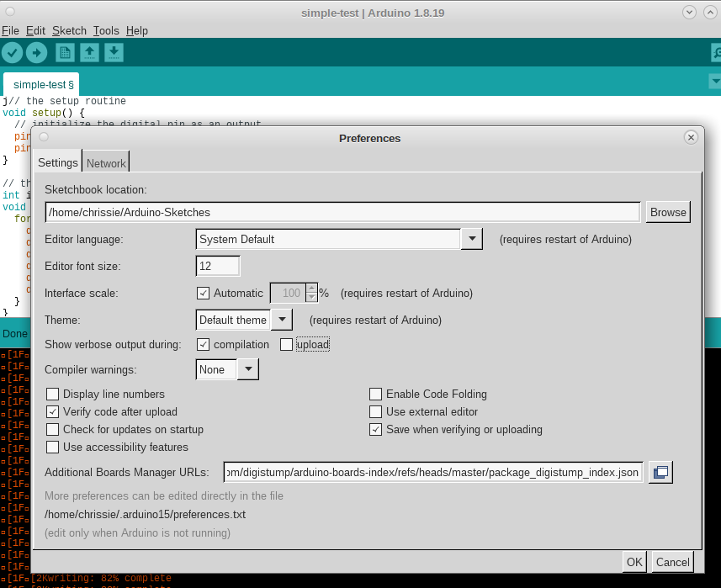Open the Compiler warnings dropdown arrow
721x588 pixels.
click(x=248, y=369)
